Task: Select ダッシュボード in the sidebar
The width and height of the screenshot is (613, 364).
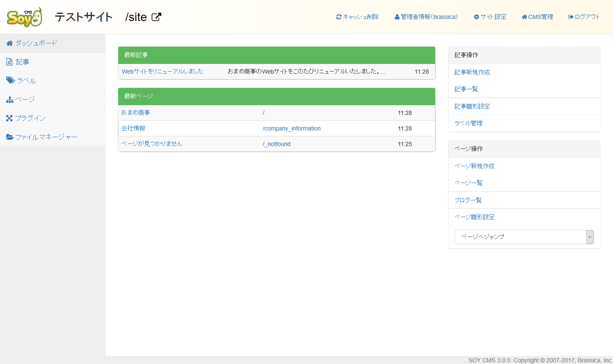Action: [53, 43]
